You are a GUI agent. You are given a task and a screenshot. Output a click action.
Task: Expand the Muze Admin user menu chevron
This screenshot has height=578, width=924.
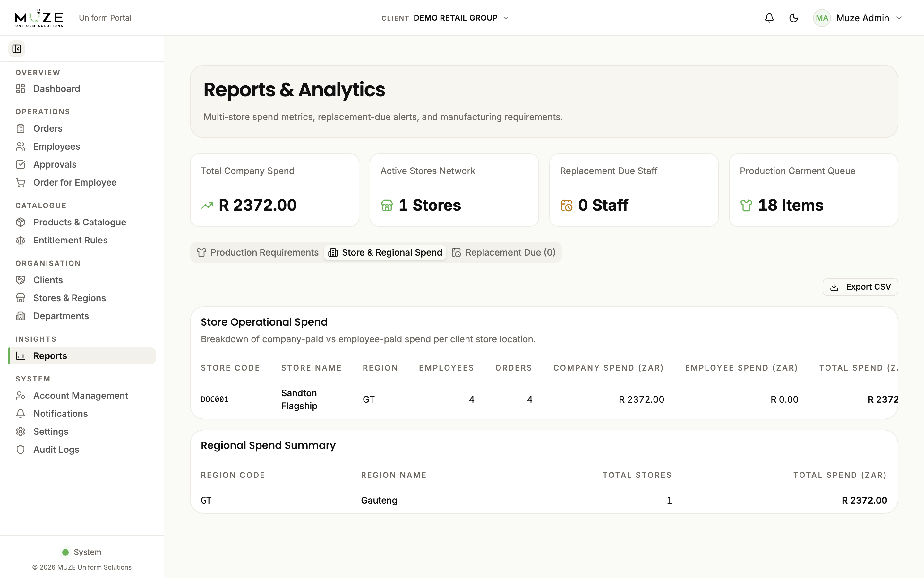pyautogui.click(x=899, y=18)
